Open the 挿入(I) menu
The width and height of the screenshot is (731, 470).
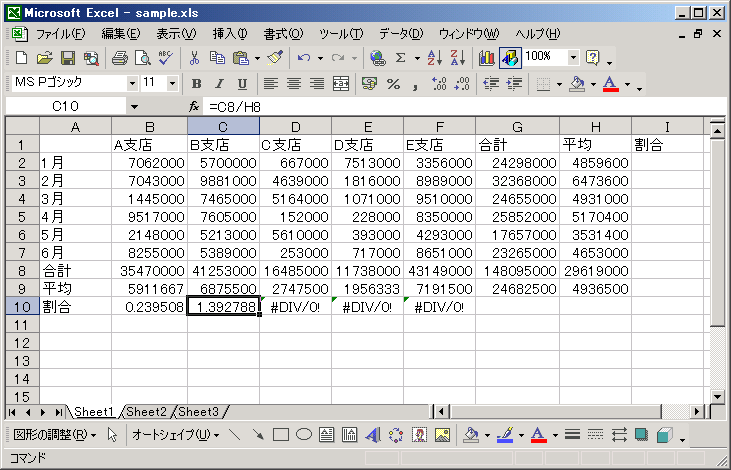click(230, 34)
